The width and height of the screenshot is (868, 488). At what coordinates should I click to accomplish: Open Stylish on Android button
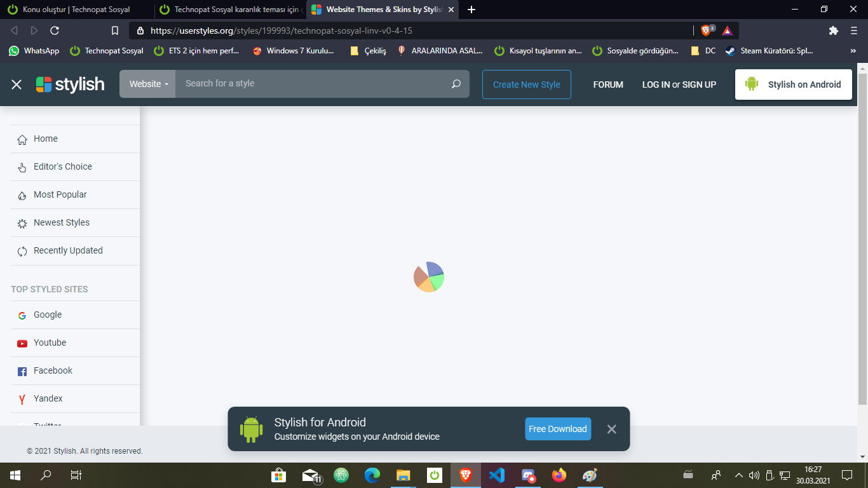794,85
